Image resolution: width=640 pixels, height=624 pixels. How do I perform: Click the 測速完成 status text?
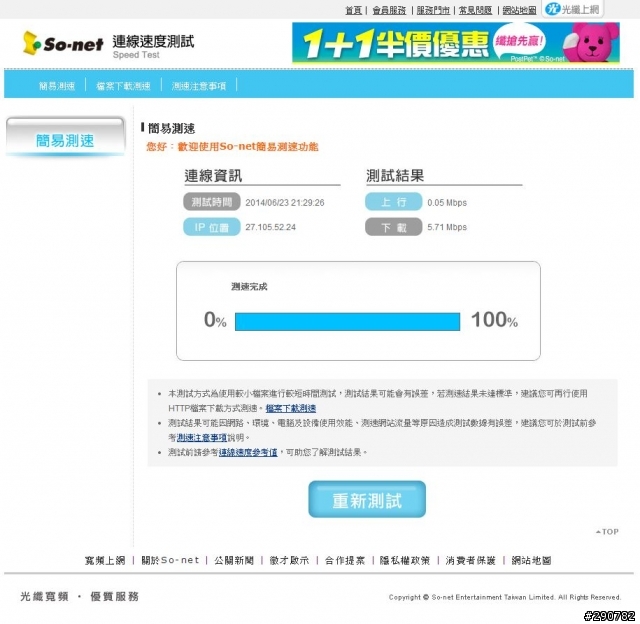tap(249, 286)
